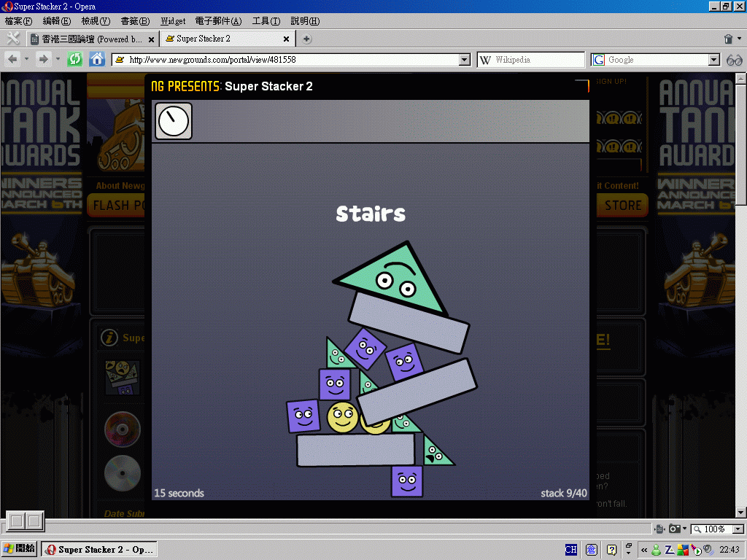747x560 pixels.
Task: Expand hidden tray icons with the chevron
Action: [x=644, y=550]
